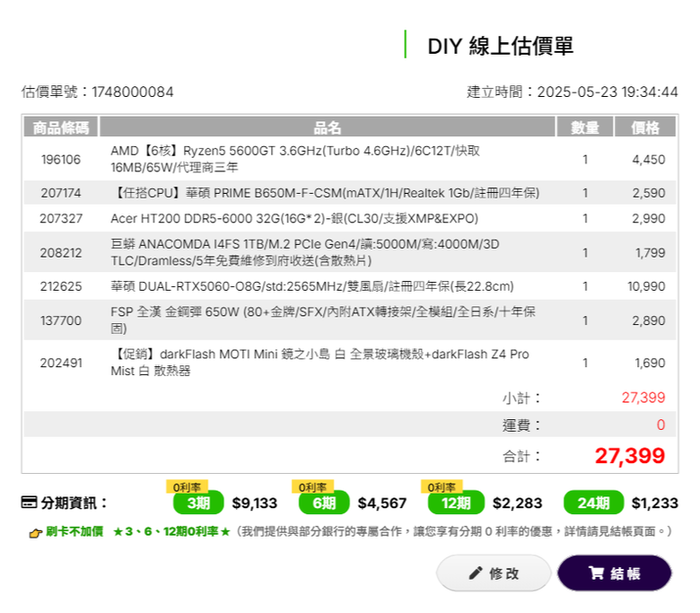Click product code 202491

(61, 363)
